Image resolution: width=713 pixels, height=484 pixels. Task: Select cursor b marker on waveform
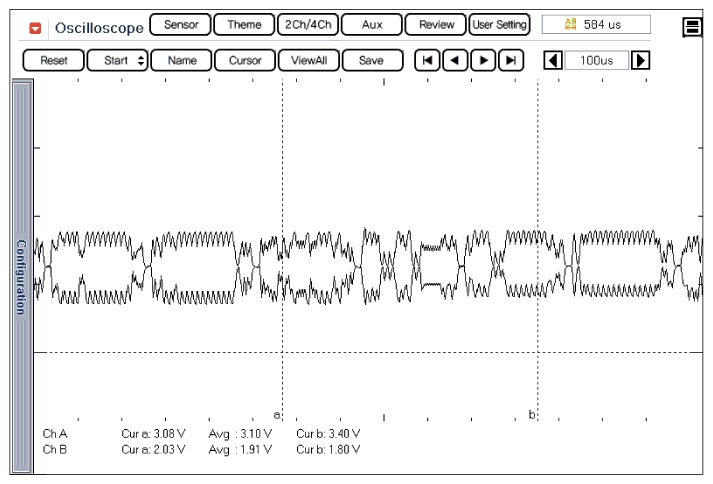click(532, 414)
